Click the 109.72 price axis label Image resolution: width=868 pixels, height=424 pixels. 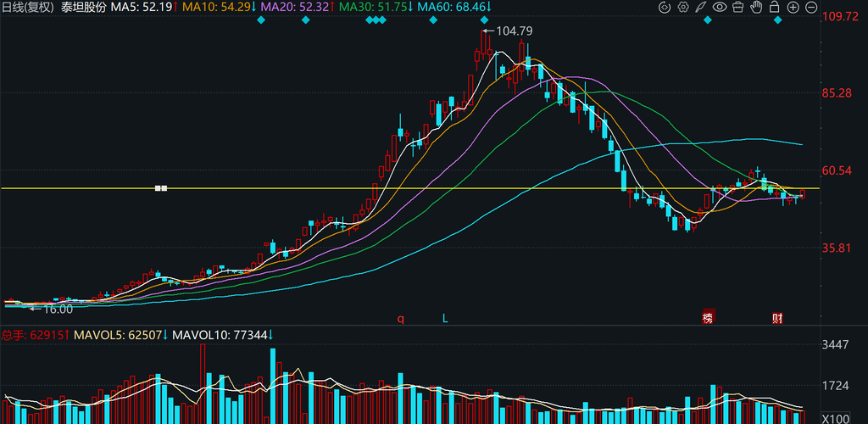[840, 17]
